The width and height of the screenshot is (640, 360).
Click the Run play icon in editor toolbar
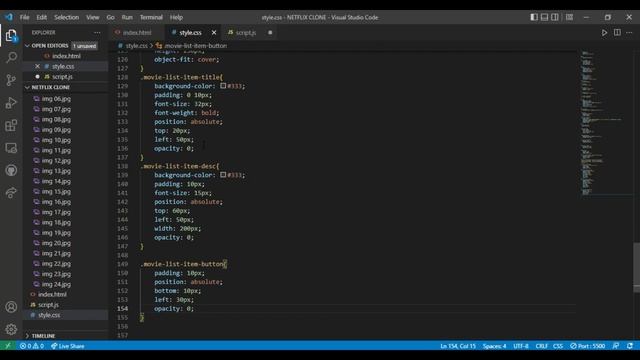(x=604, y=33)
